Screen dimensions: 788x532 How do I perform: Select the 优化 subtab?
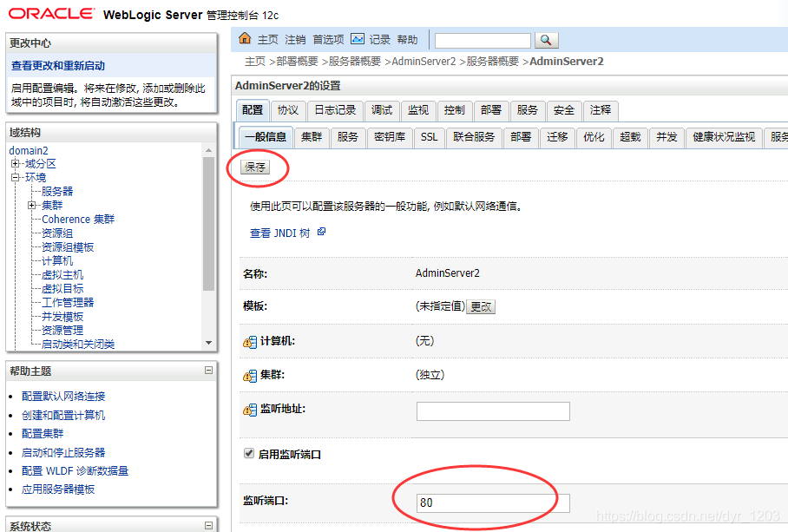(x=594, y=137)
